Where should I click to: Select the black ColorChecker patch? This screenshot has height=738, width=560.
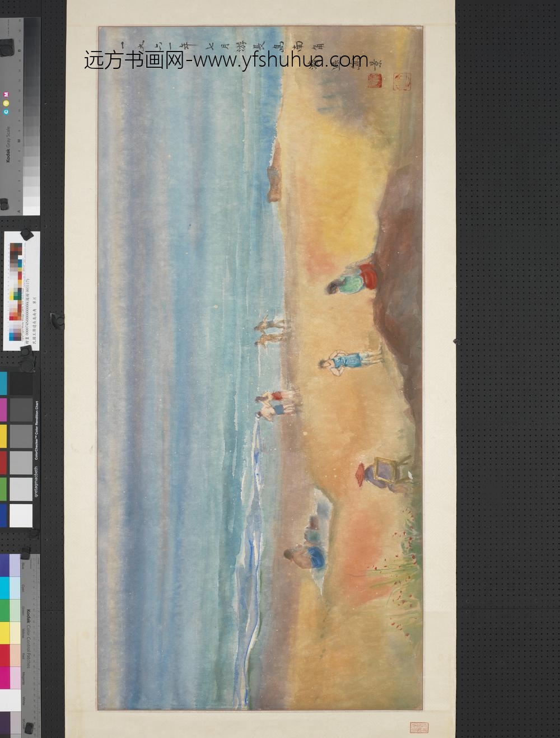click(21, 384)
